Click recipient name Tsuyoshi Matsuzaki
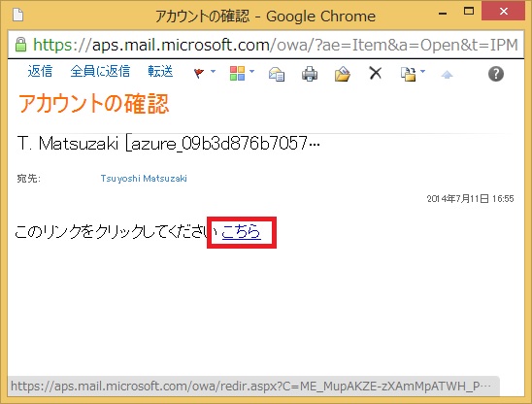 click(144, 179)
